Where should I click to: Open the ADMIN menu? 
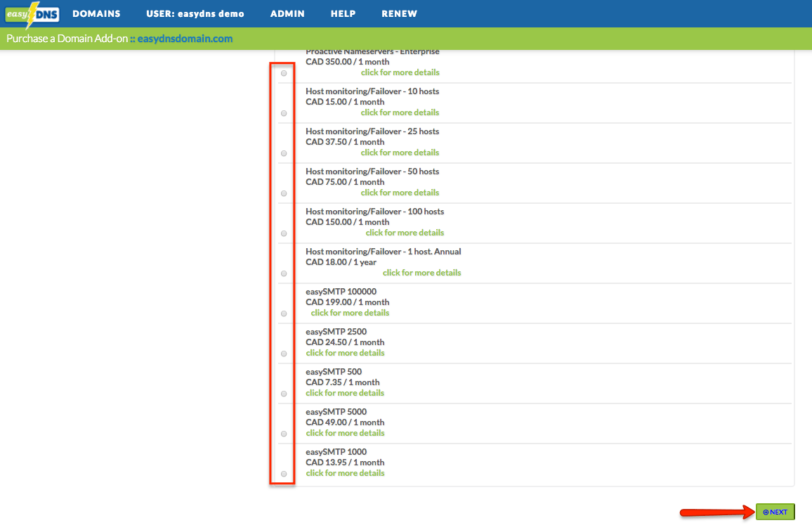click(x=287, y=14)
